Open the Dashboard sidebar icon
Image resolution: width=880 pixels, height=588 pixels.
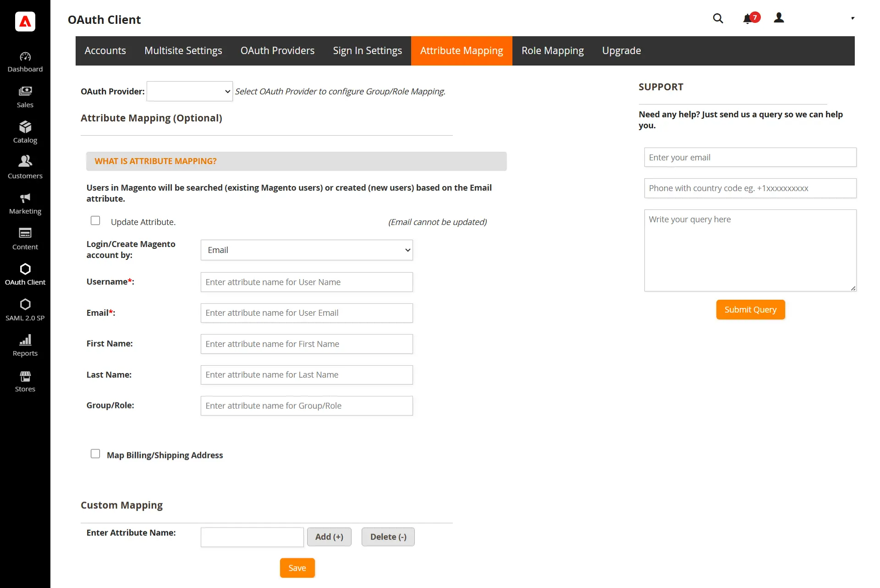(25, 62)
